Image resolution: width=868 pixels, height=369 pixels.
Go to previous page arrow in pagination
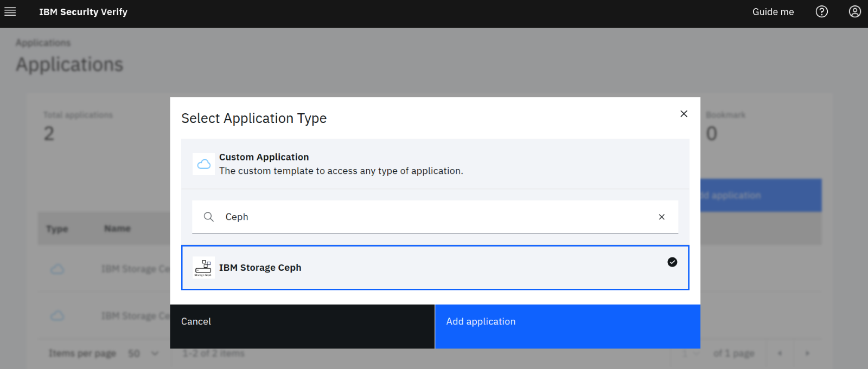[x=780, y=353]
